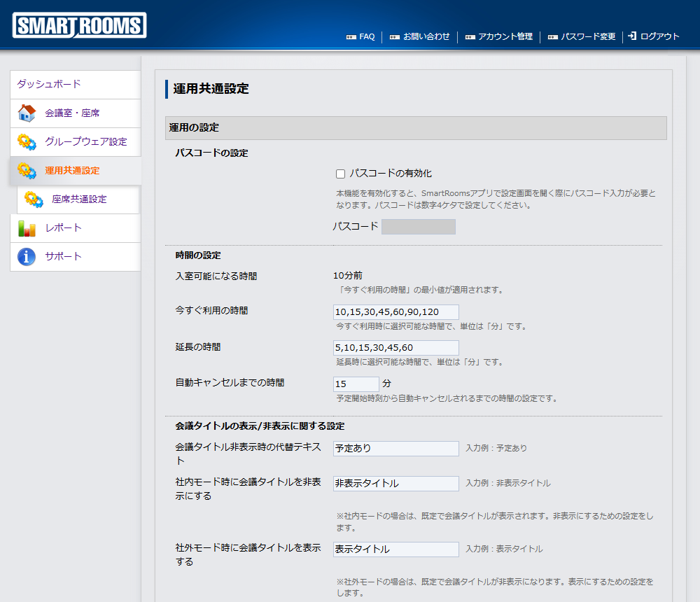The width and height of the screenshot is (700, 602).
Task: Focus the 今すぐ利用の時間 text field
Action: pyautogui.click(x=395, y=312)
